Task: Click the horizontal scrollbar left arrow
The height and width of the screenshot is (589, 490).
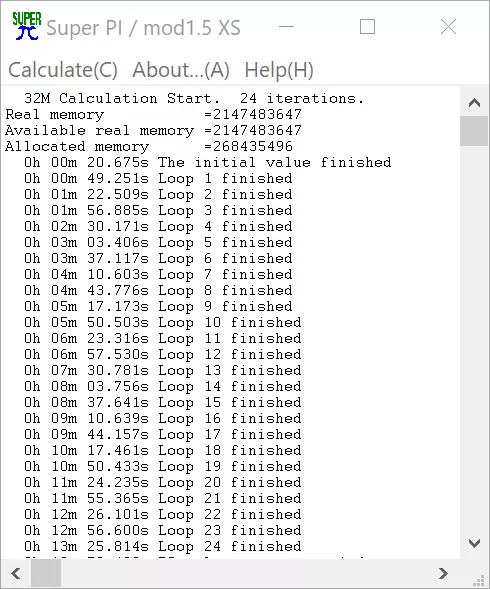Action: coord(16,574)
